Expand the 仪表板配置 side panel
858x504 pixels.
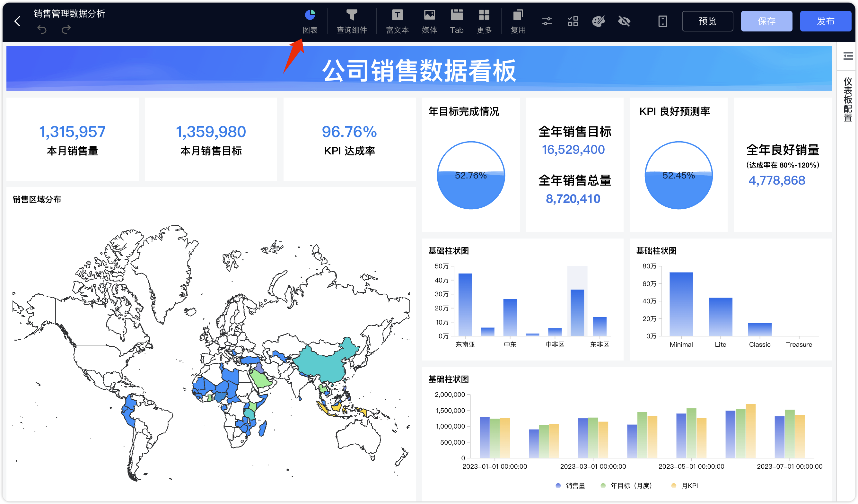click(848, 56)
